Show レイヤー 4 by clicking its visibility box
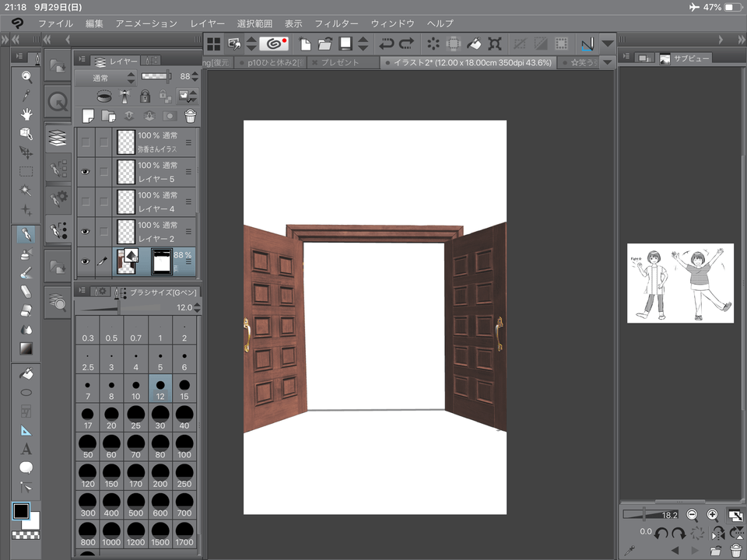747x560 pixels. click(86, 201)
